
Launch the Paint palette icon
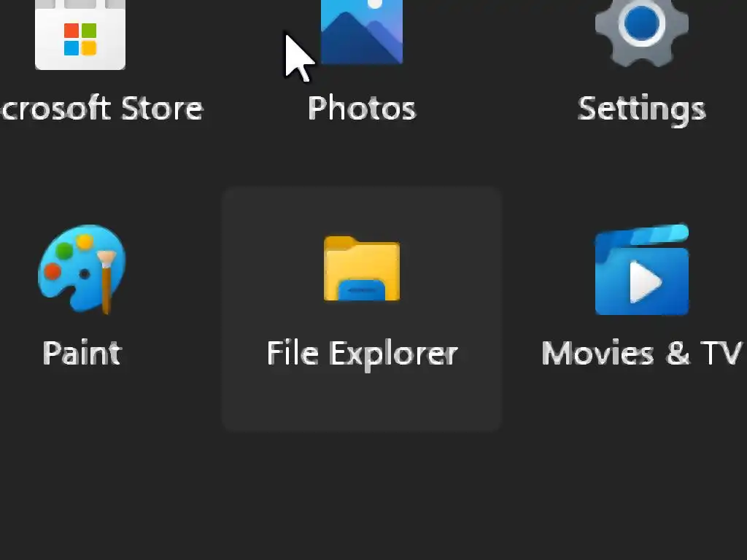[82, 269]
